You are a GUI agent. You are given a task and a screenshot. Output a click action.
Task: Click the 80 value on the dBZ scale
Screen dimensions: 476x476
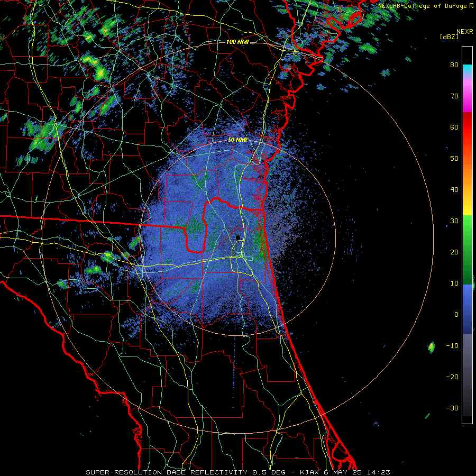pos(454,65)
